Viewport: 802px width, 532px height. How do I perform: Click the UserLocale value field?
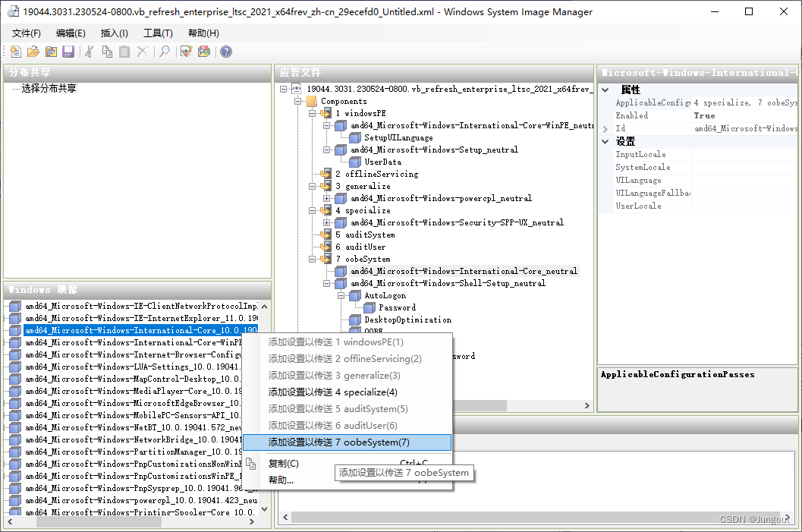744,206
